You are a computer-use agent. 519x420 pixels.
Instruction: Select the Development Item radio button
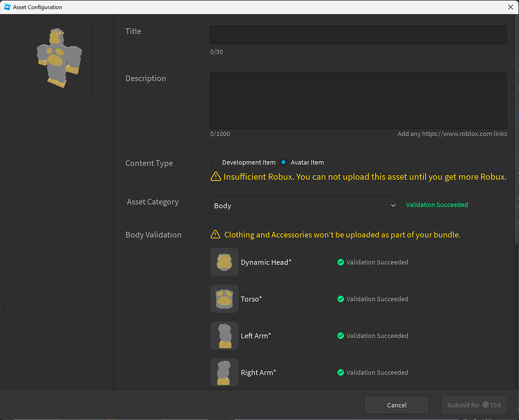(x=214, y=162)
